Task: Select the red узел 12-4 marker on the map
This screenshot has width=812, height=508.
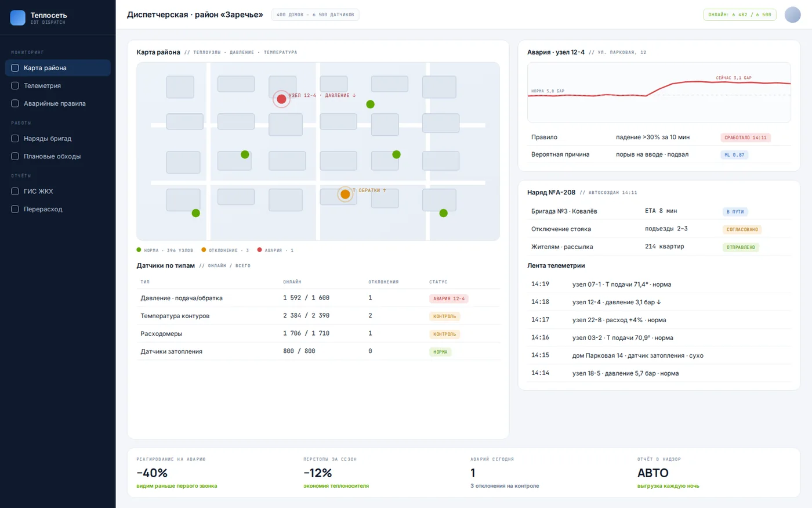Action: (281, 99)
